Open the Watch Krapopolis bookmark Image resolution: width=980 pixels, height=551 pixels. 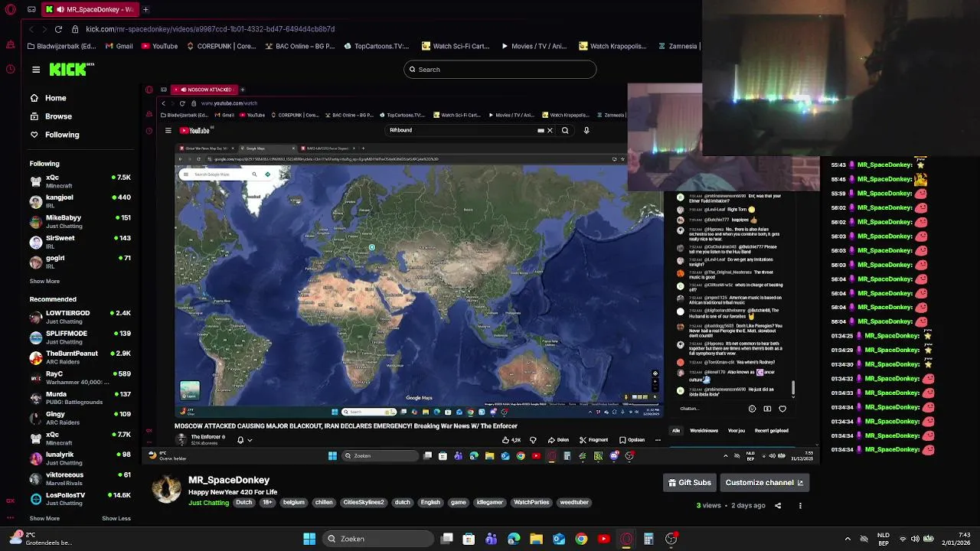click(x=613, y=46)
